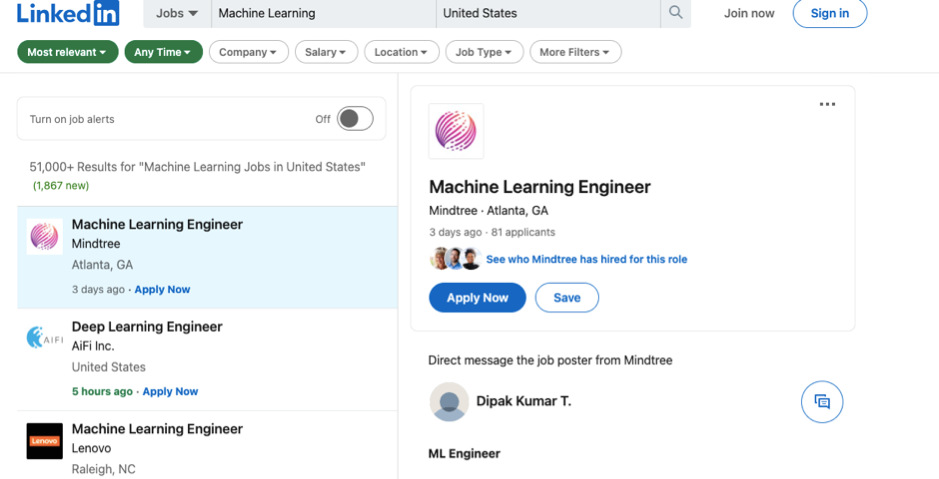The height and width of the screenshot is (479, 939).
Task: Click the Sign in button
Action: (830, 13)
